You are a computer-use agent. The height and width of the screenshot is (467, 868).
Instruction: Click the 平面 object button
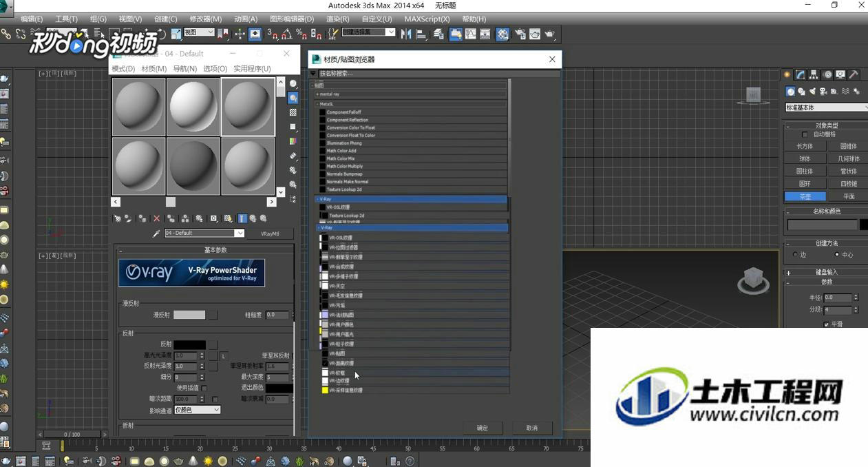849,196
